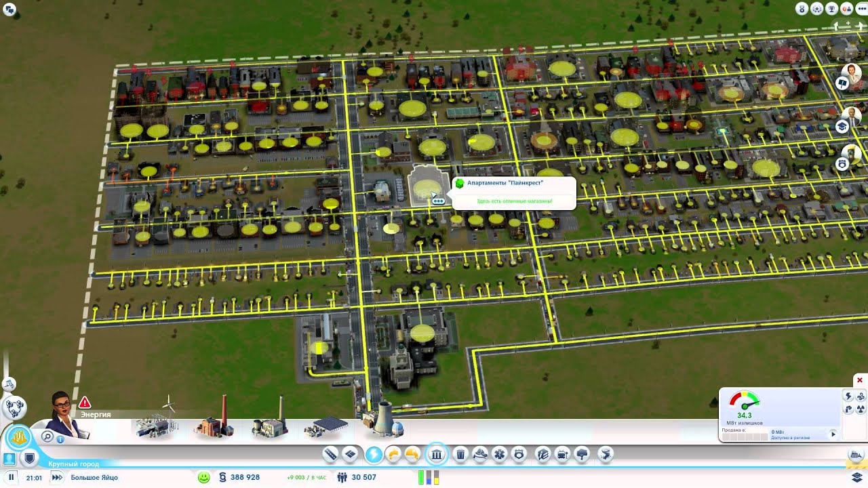
Task: Click the shield icon in bottom-left corner
Action: click(28, 459)
